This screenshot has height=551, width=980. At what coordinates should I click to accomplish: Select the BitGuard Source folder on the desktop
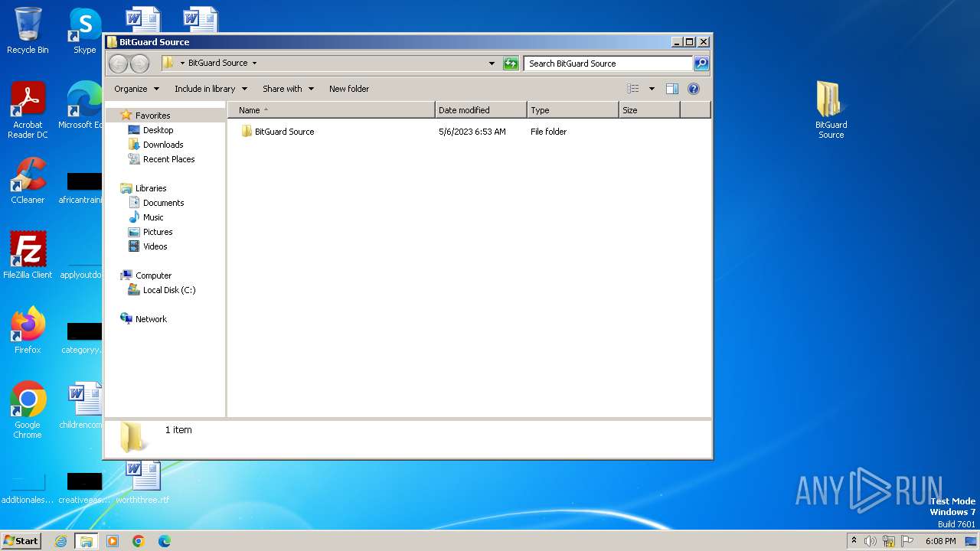coord(831,109)
